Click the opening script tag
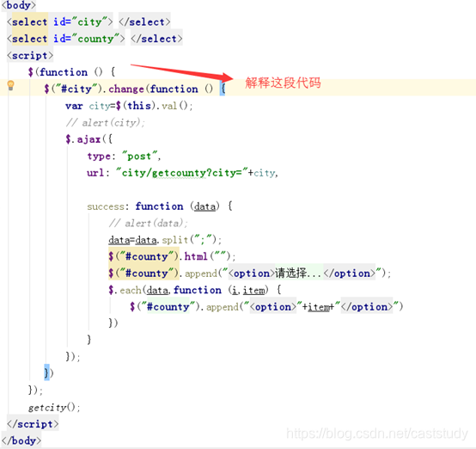The width and height of the screenshot is (476, 449). (30, 56)
